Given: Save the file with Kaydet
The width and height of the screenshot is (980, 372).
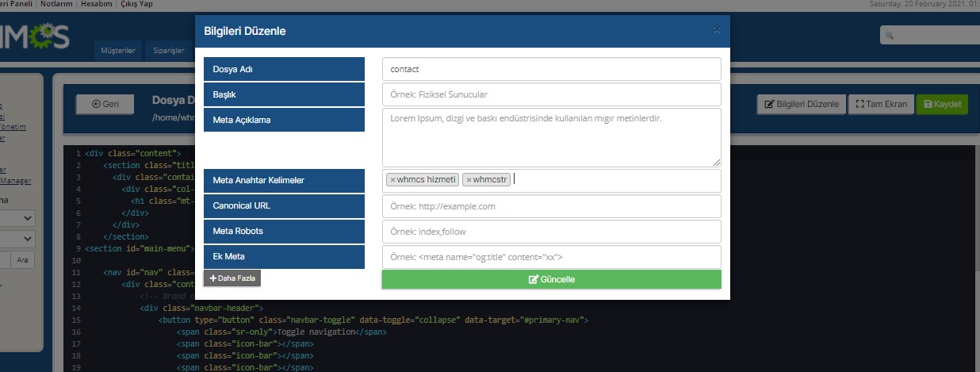Looking at the screenshot, I should point(942,105).
